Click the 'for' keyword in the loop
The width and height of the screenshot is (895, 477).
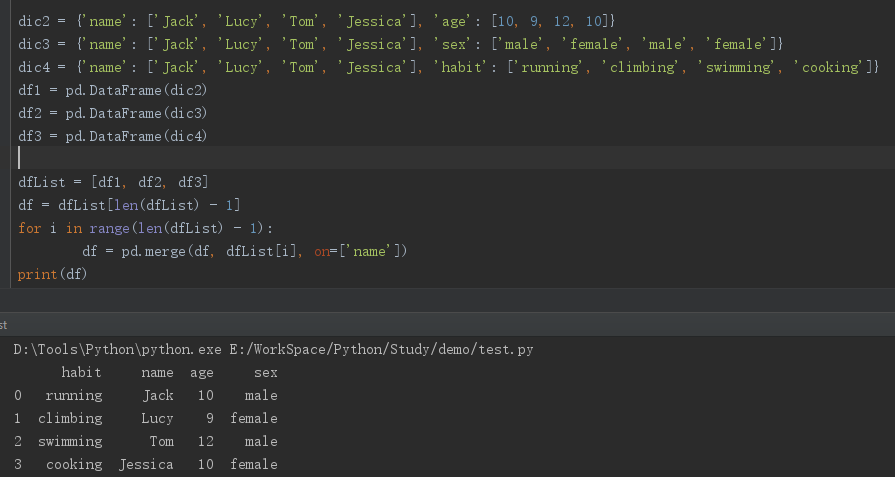tap(29, 228)
